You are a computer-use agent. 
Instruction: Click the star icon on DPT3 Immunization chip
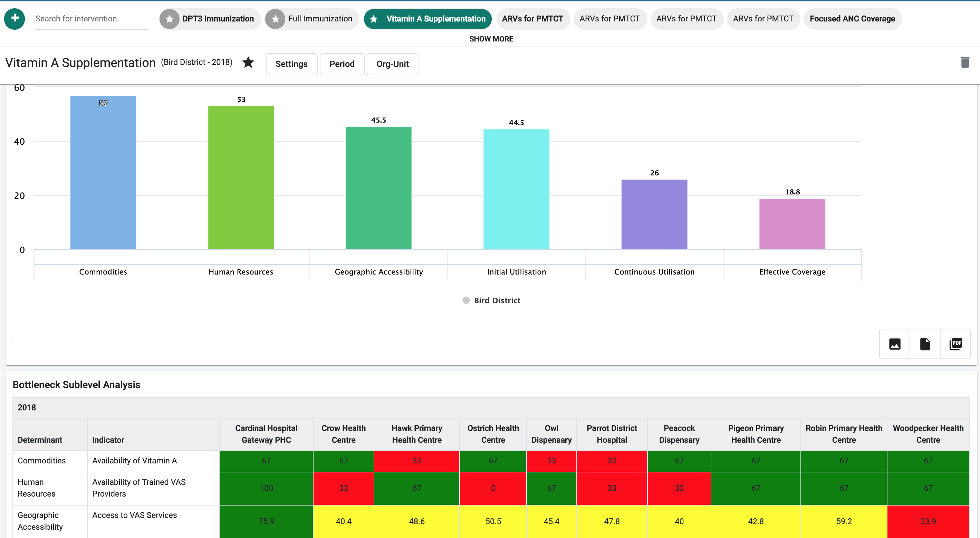170,19
